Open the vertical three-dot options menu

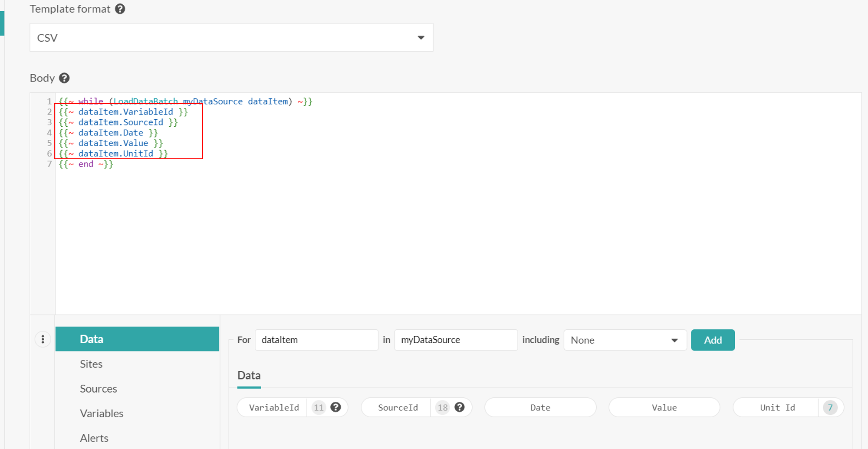click(43, 339)
